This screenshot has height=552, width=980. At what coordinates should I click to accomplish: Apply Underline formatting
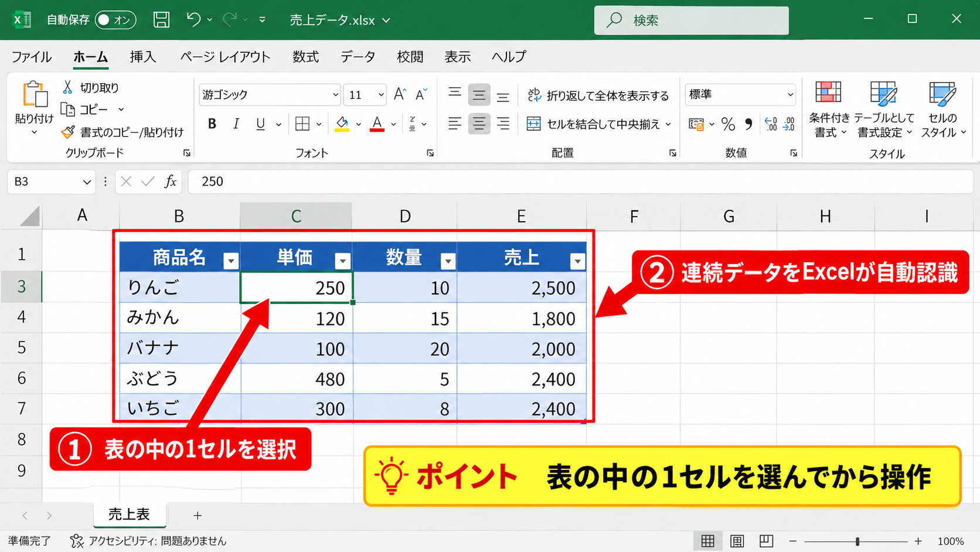tap(261, 124)
